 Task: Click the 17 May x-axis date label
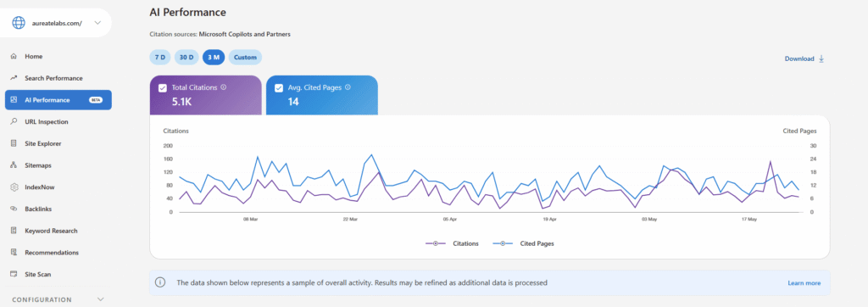(x=748, y=220)
